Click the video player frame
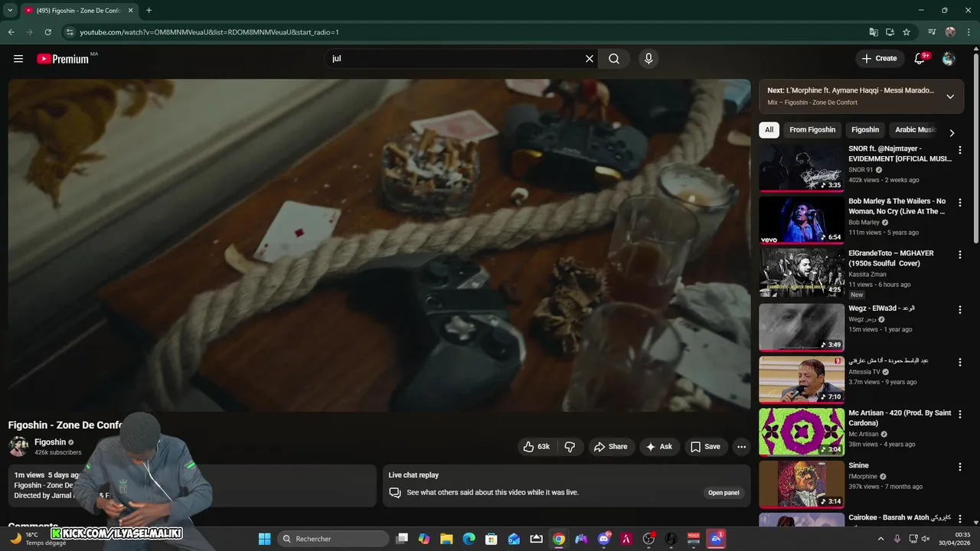This screenshot has height=551, width=980. [379, 245]
